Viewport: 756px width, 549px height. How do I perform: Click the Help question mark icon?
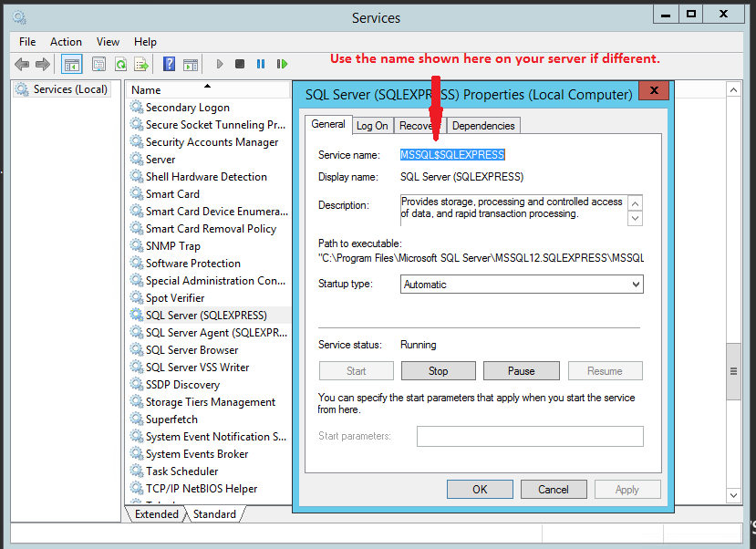tap(171, 63)
